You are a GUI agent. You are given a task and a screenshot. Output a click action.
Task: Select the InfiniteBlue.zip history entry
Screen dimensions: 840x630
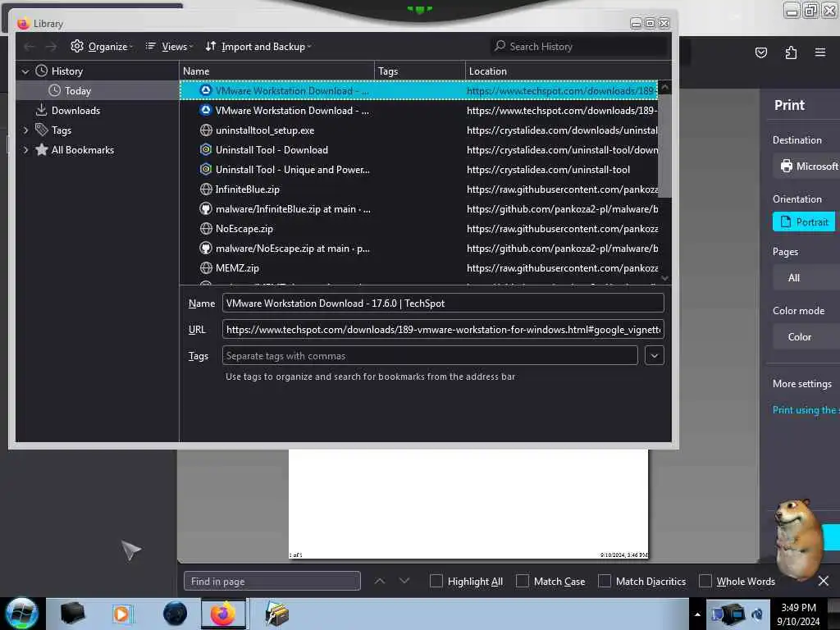[x=419, y=189]
